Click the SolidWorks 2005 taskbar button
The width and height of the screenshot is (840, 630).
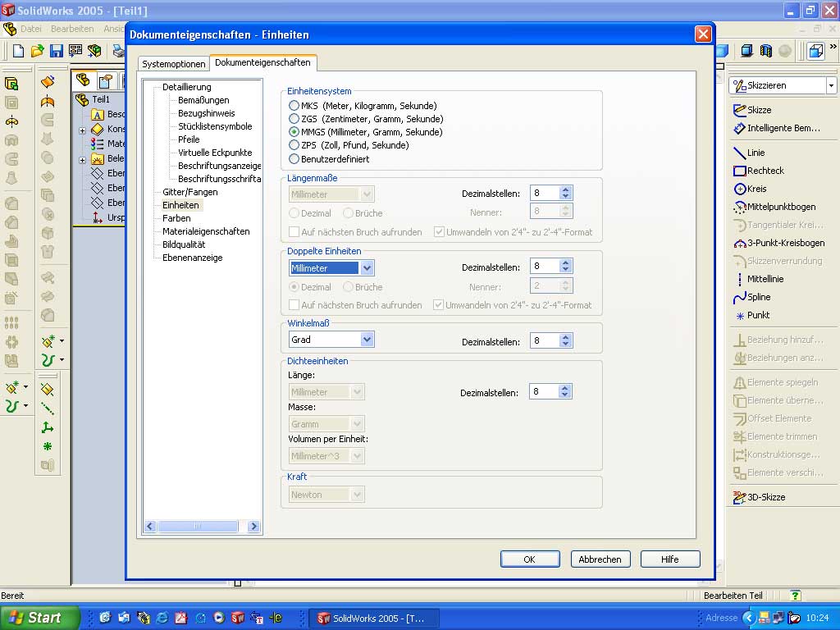(x=375, y=619)
